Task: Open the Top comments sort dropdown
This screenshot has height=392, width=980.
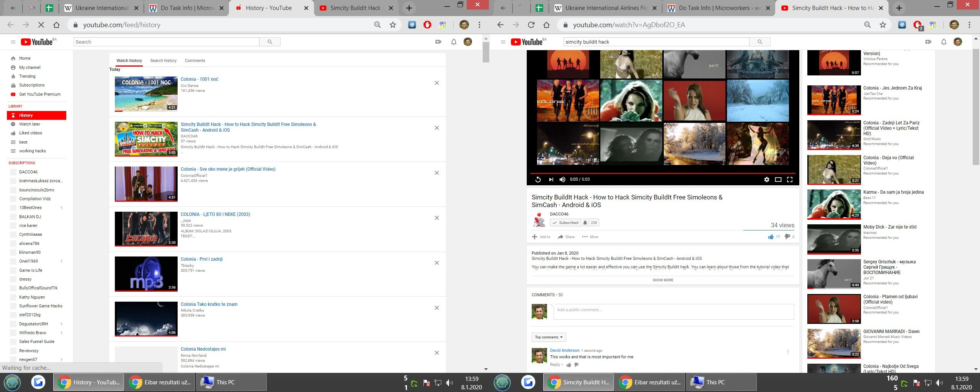Action: click(549, 337)
